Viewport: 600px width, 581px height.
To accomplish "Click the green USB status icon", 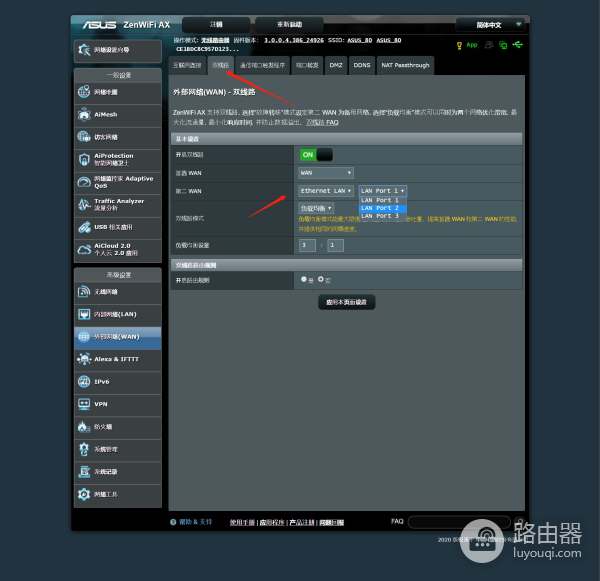I will point(517,45).
